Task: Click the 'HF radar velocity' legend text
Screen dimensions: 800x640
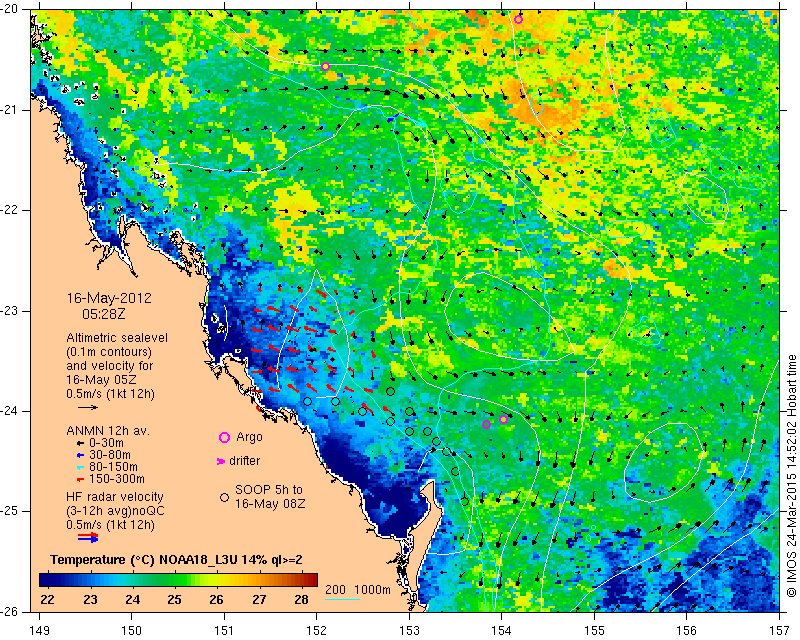Action: click(x=115, y=497)
